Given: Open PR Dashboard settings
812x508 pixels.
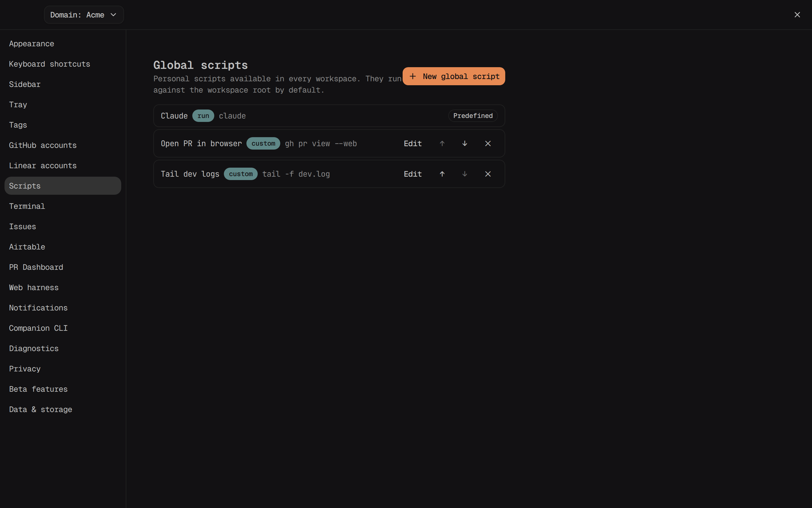Looking at the screenshot, I should tap(63, 267).
